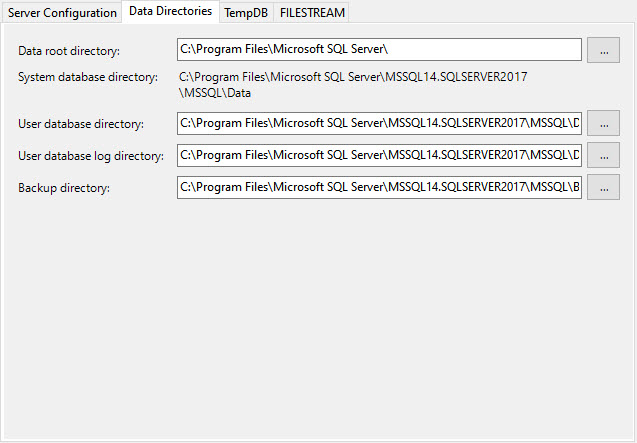637x443 pixels.
Task: Switch to the Server Configuration tab
Action: pos(62,12)
